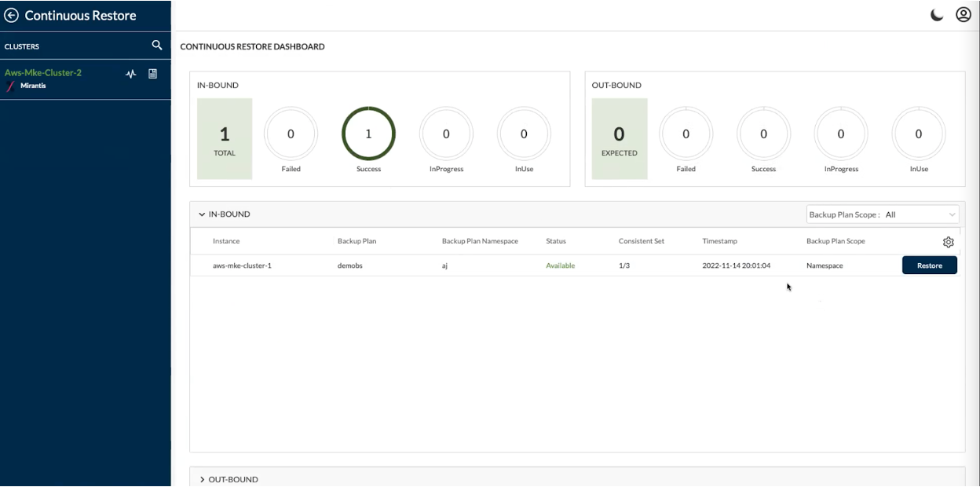The width and height of the screenshot is (980, 487).
Task: Click the In-Bound Failed circle
Action: [x=291, y=134]
